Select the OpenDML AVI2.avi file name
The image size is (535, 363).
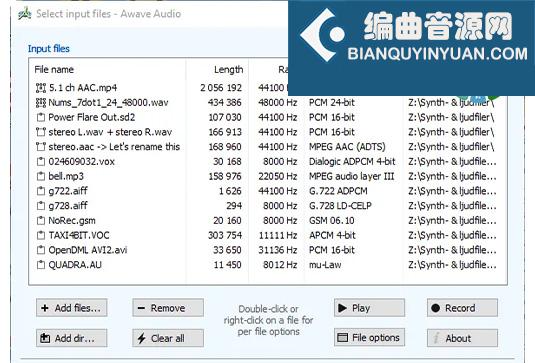pos(88,250)
